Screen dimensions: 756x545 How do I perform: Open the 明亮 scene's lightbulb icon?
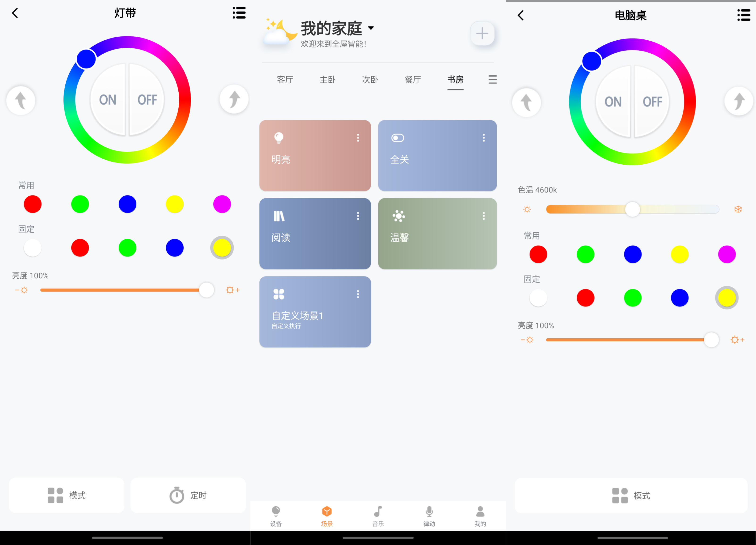(x=279, y=138)
